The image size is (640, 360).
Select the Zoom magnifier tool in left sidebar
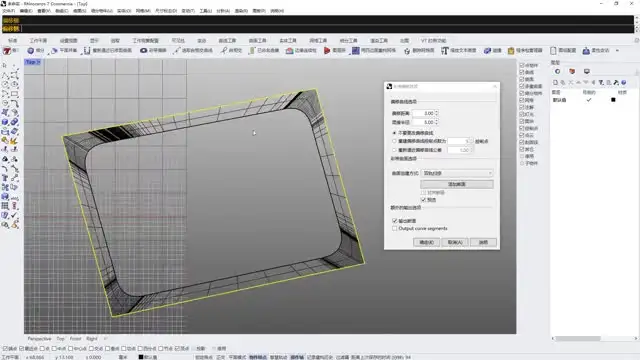tap(5, 225)
